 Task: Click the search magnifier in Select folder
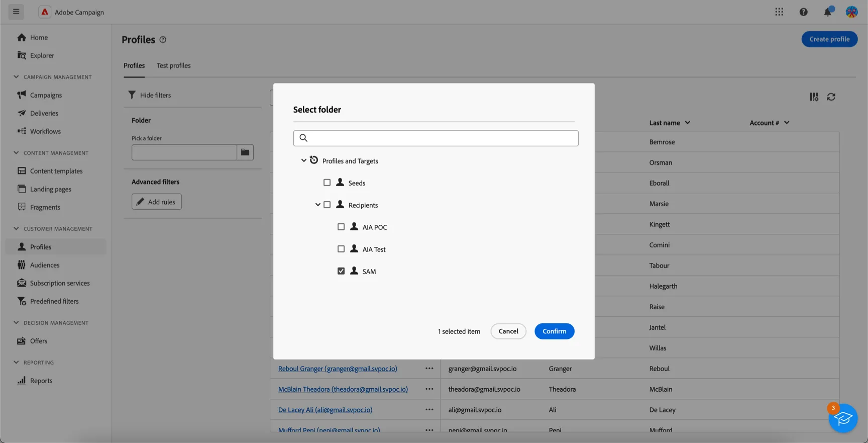(303, 138)
